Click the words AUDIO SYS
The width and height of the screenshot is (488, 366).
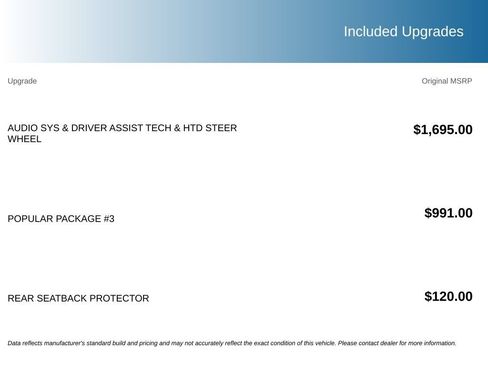point(33,128)
